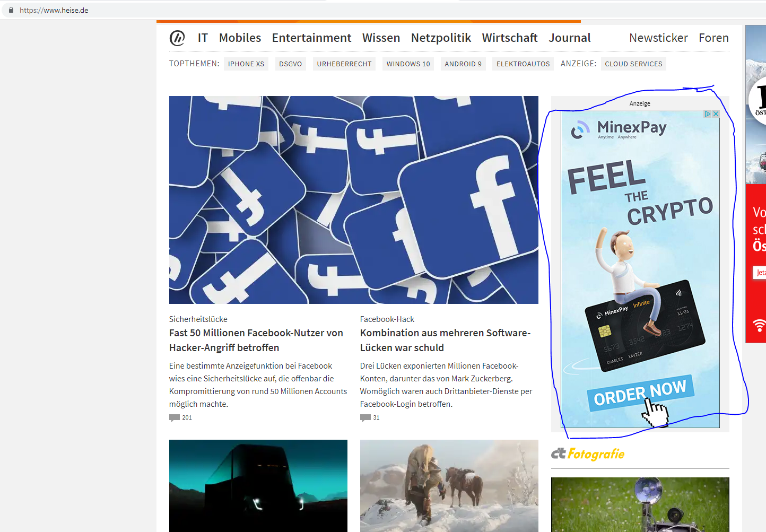Viewport: 766px width, 532px height.
Task: Click the heise logo icon
Action: click(177, 38)
